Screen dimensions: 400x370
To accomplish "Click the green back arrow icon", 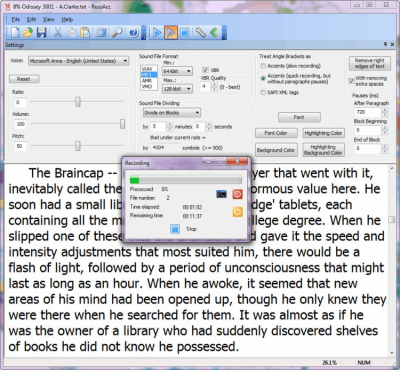I will click(214, 32).
